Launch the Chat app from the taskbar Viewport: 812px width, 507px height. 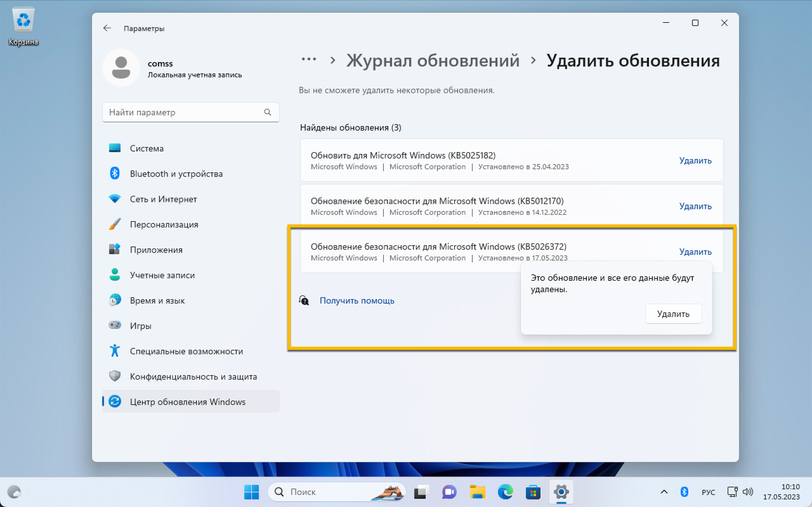(449, 492)
